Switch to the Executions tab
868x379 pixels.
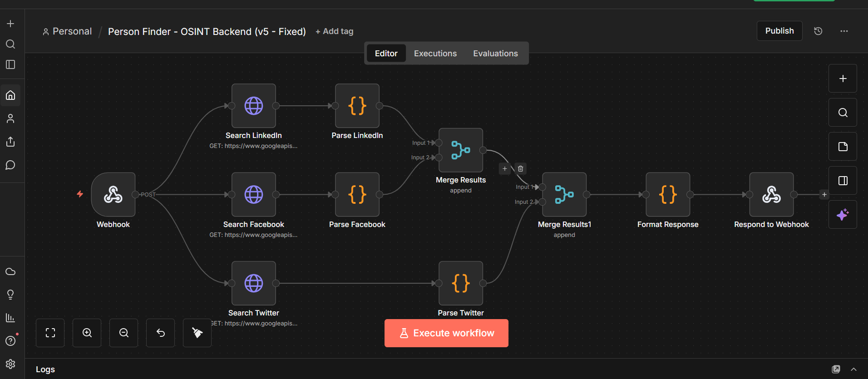(435, 54)
